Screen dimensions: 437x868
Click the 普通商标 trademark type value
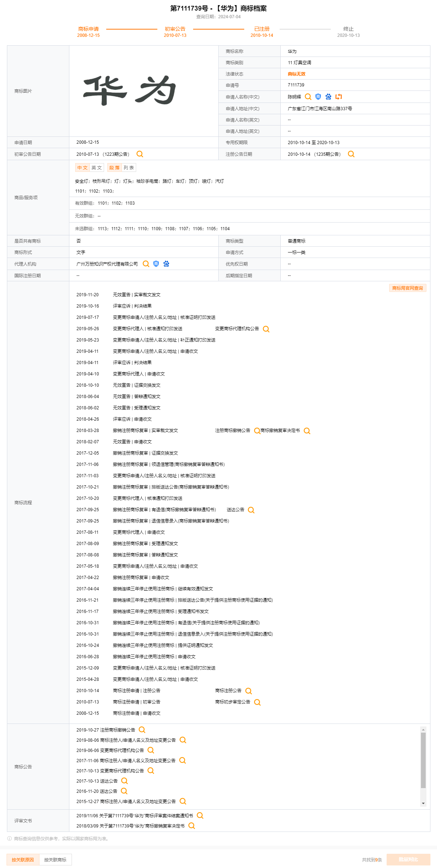pyautogui.click(x=296, y=241)
